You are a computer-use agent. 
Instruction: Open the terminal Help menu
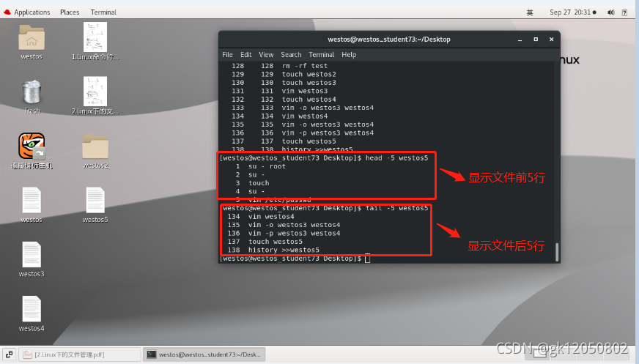349,54
